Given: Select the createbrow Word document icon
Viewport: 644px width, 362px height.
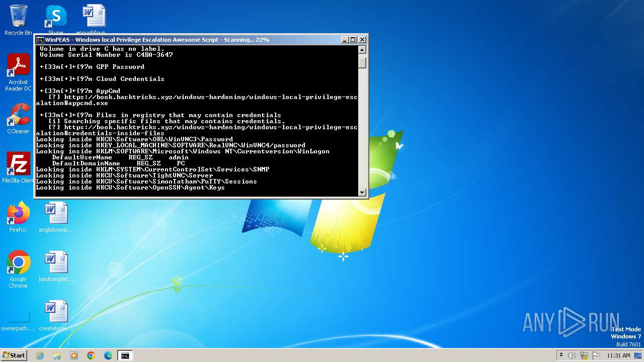Looking at the screenshot, I should click(56, 315).
